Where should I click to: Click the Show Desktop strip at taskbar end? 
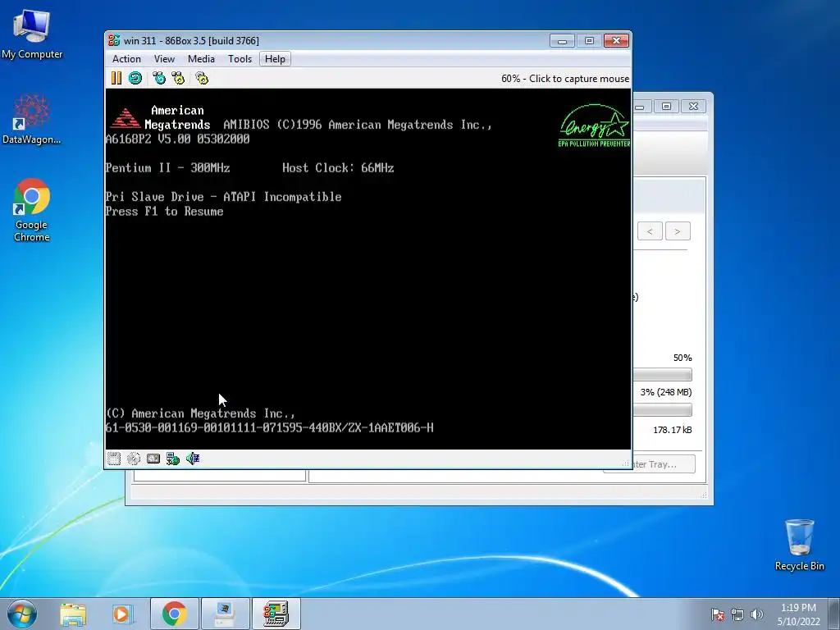(x=834, y=614)
